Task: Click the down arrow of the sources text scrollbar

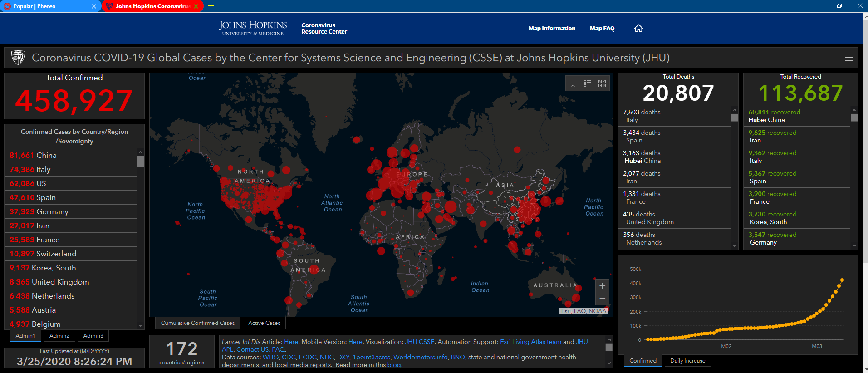Action: 609,363
